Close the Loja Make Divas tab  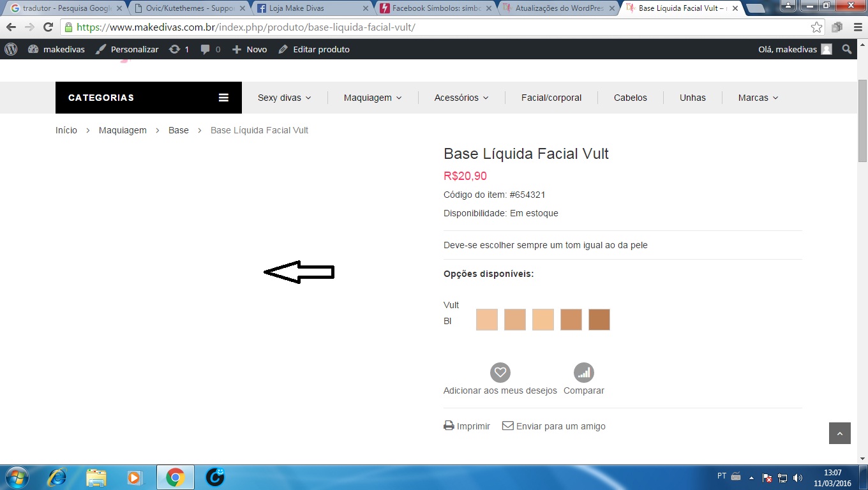(365, 8)
